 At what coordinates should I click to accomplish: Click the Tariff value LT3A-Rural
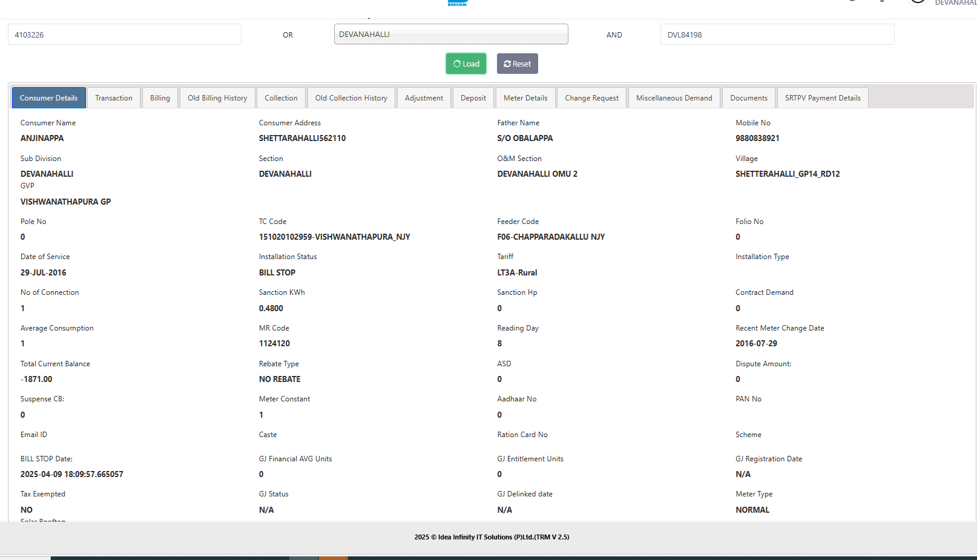(518, 272)
